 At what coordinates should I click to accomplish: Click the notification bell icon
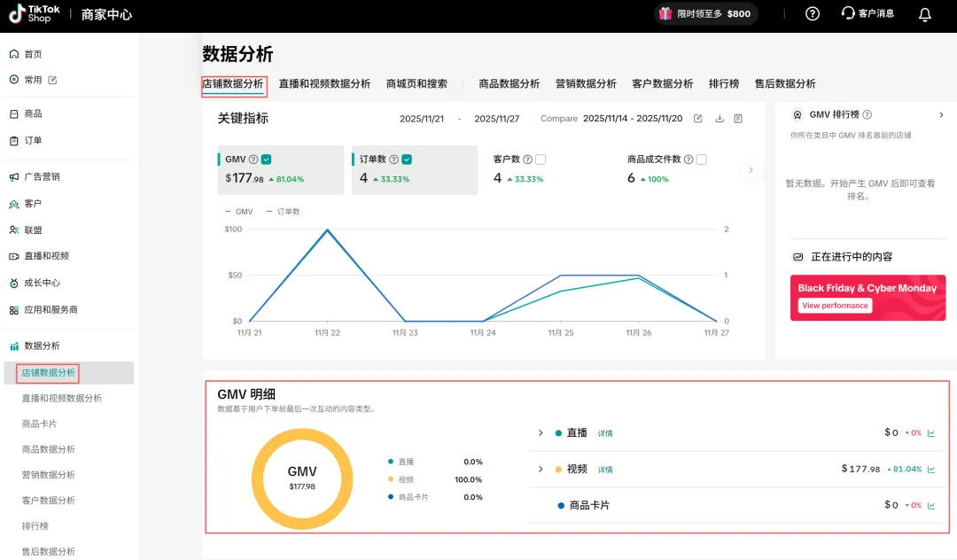click(925, 14)
